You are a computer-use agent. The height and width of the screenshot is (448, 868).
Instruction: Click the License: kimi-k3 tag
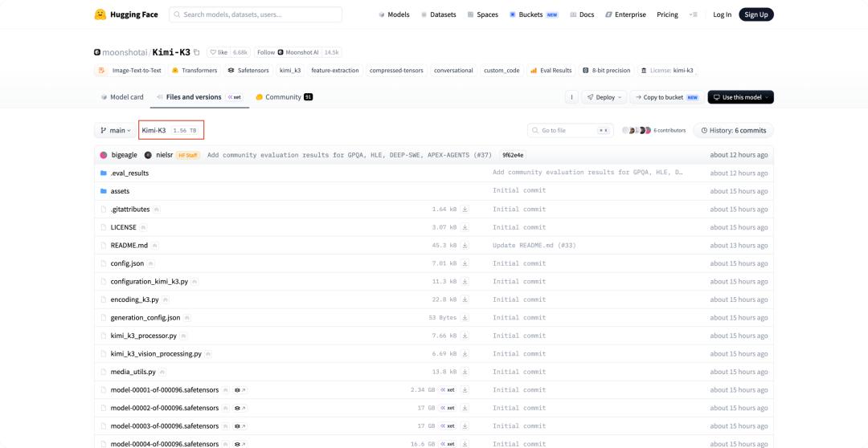pos(668,70)
